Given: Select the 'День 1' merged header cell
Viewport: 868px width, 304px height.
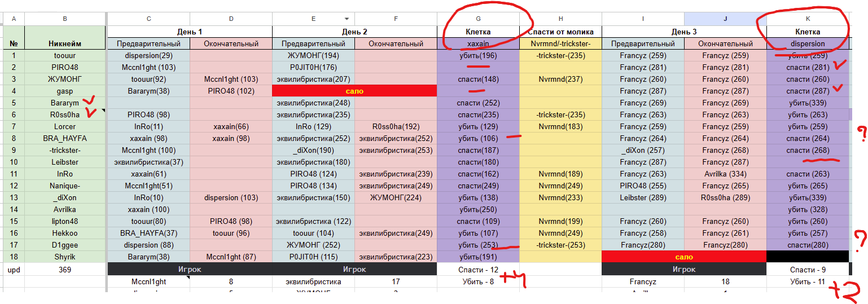Looking at the screenshot, I should point(190,32).
